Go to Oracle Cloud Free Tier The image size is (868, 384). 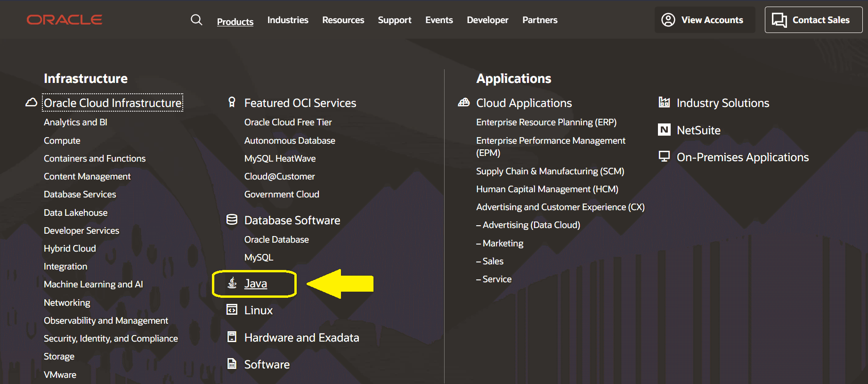pyautogui.click(x=288, y=122)
